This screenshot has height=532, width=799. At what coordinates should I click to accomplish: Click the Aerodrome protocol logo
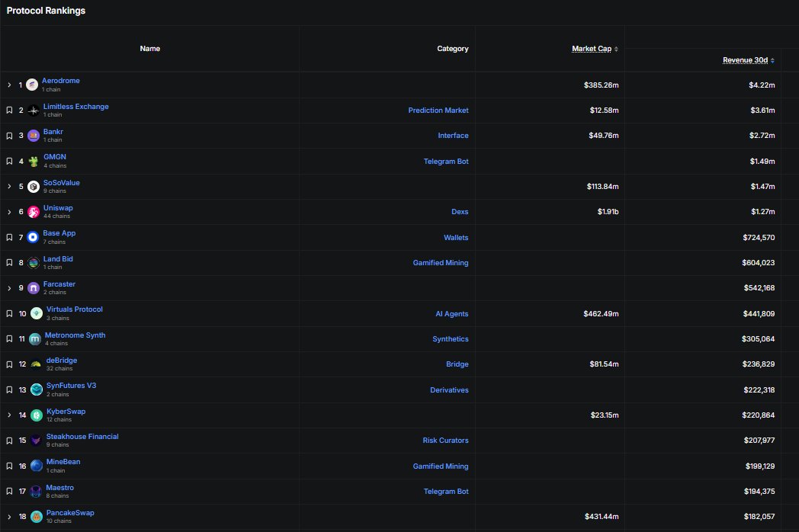[x=32, y=85]
